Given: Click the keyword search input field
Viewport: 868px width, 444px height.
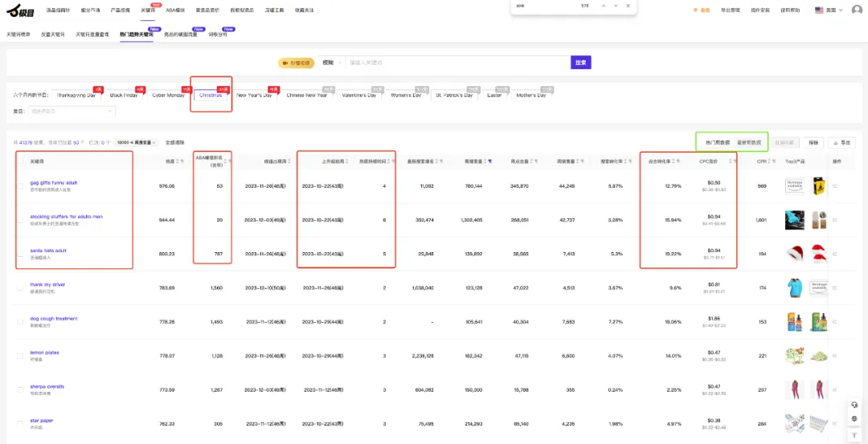Looking at the screenshot, I should click(457, 63).
